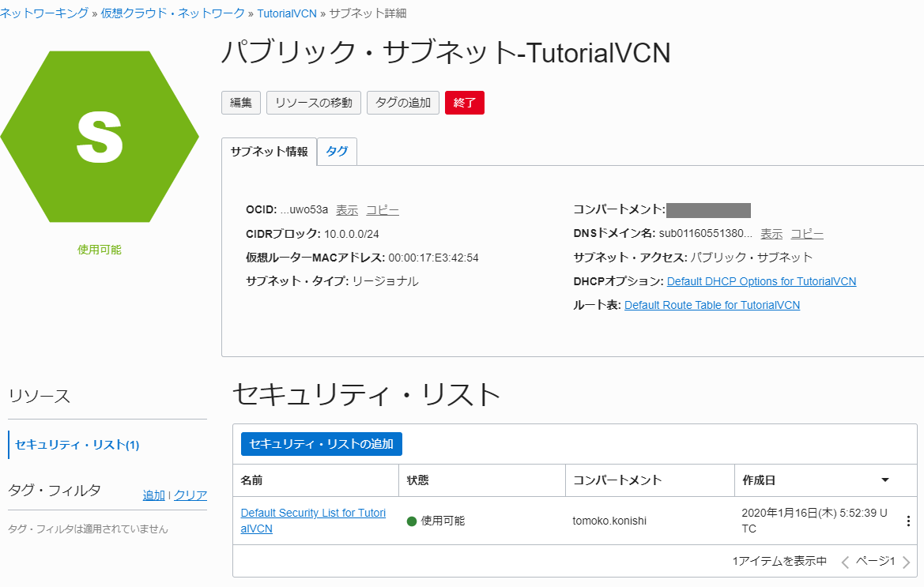Open Default DHCP Options for TutorialVCN link
The height and width of the screenshot is (587, 924).
[761, 281]
